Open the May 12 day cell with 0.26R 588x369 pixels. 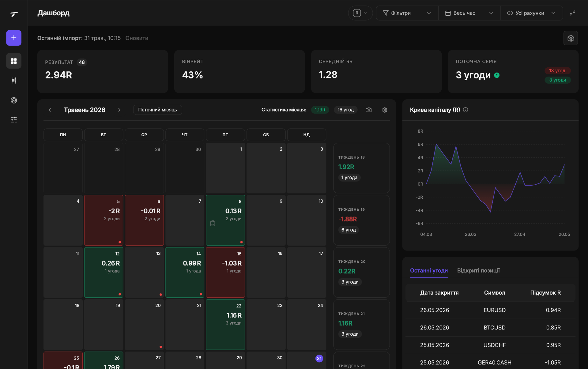(104, 272)
